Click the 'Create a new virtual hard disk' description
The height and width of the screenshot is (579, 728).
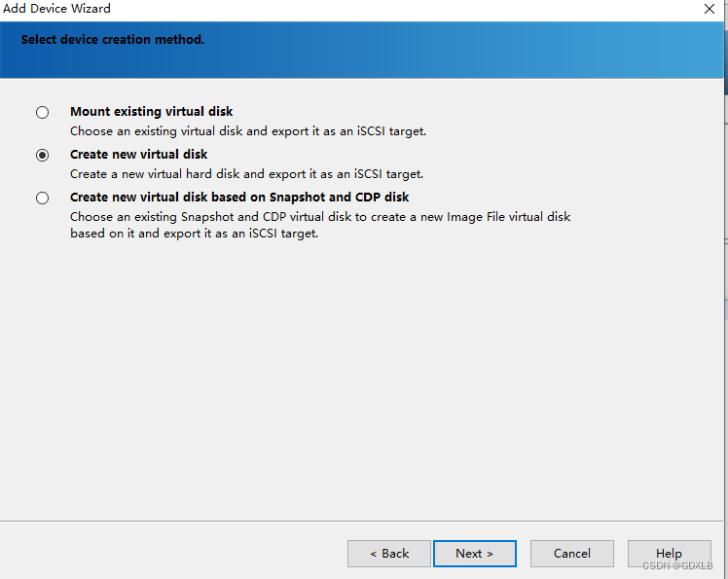(x=246, y=174)
